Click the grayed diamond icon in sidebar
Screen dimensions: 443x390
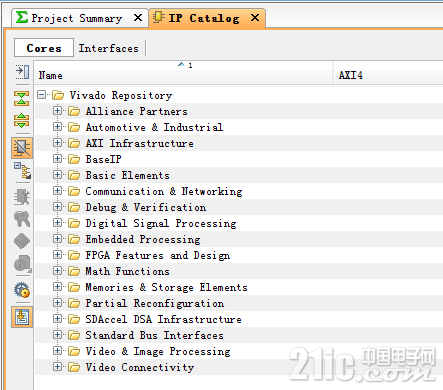(x=22, y=241)
